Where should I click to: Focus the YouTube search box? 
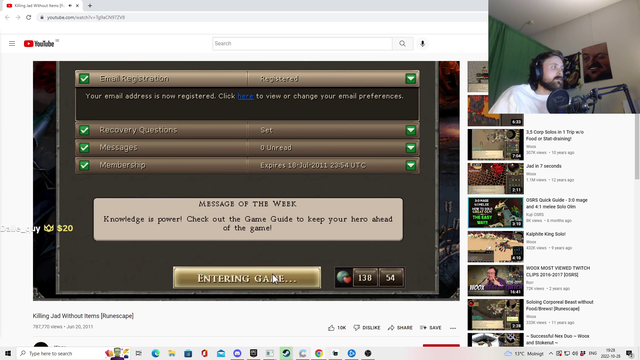[302, 43]
